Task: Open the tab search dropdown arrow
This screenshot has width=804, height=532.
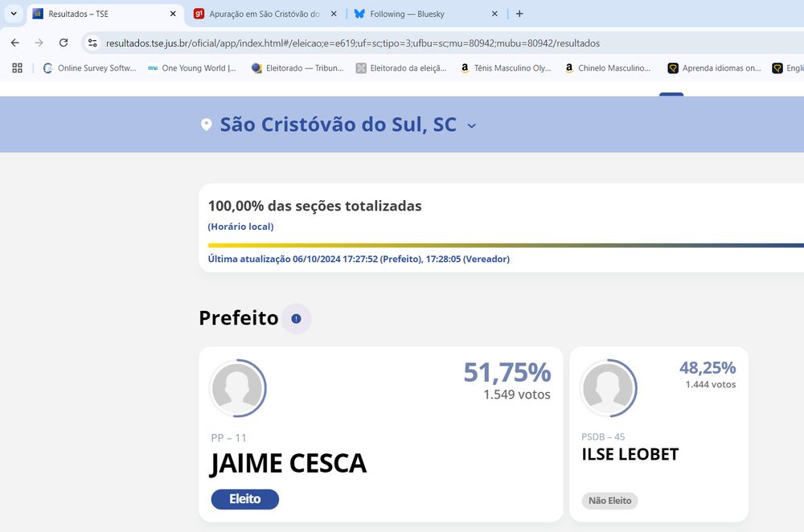Action: click(x=14, y=14)
